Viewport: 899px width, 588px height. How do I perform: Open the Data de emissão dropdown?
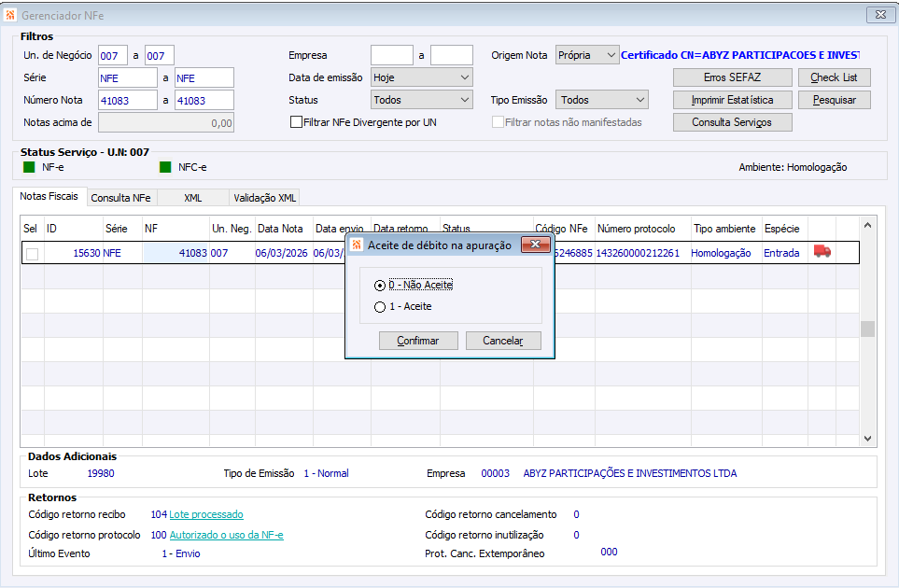pyautogui.click(x=421, y=77)
